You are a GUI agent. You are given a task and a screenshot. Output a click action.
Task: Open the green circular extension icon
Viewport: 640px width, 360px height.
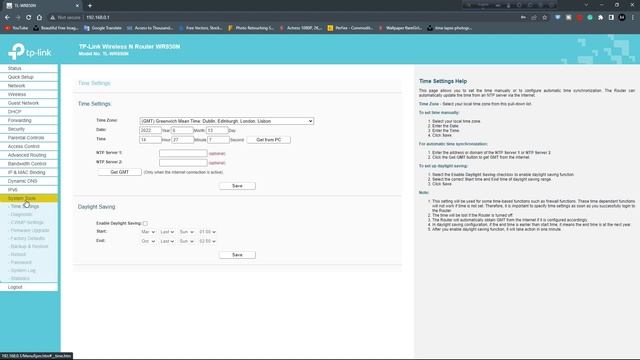point(590,18)
